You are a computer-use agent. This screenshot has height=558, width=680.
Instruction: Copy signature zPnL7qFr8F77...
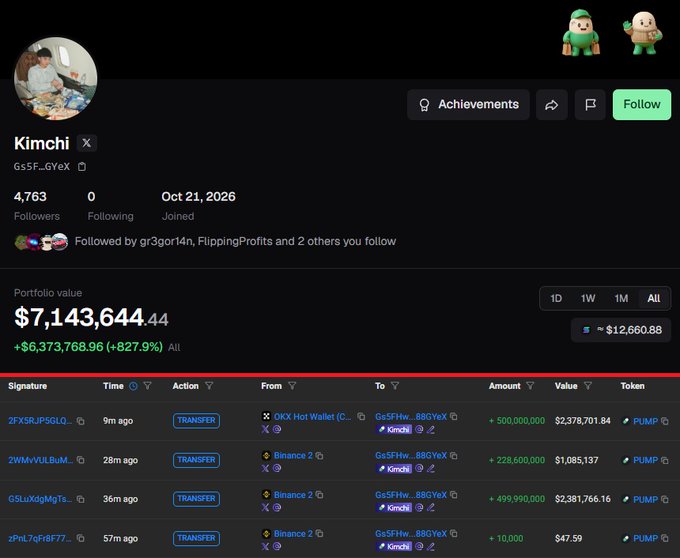81,538
